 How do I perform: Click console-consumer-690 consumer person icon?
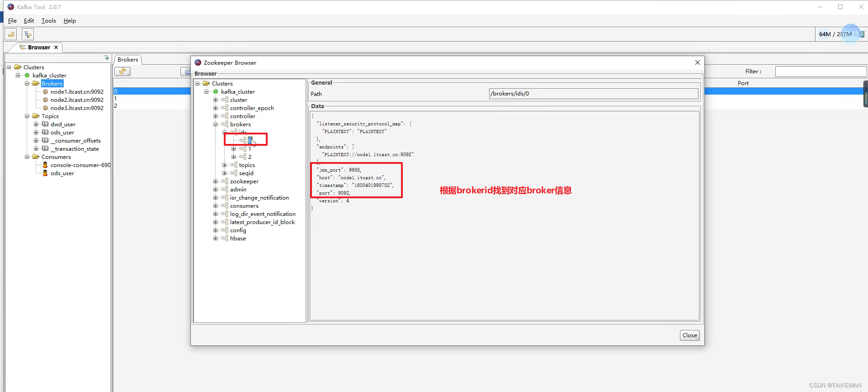(45, 165)
